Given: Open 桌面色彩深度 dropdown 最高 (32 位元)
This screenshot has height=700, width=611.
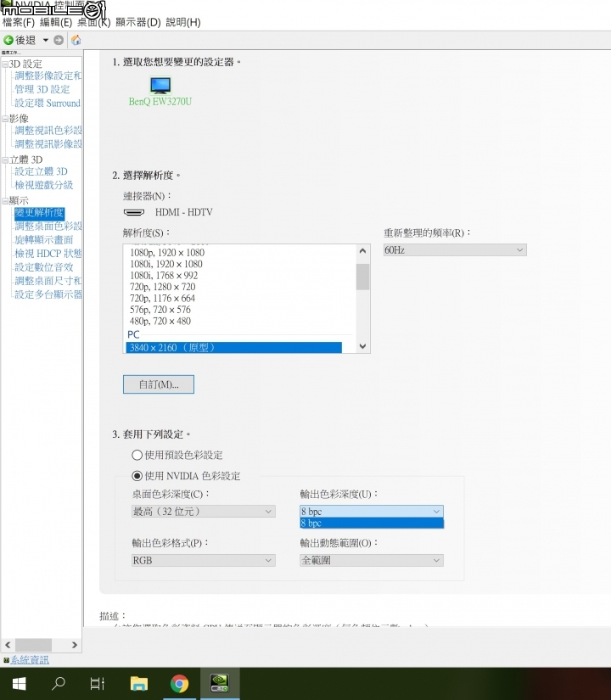Looking at the screenshot, I should tap(203, 511).
